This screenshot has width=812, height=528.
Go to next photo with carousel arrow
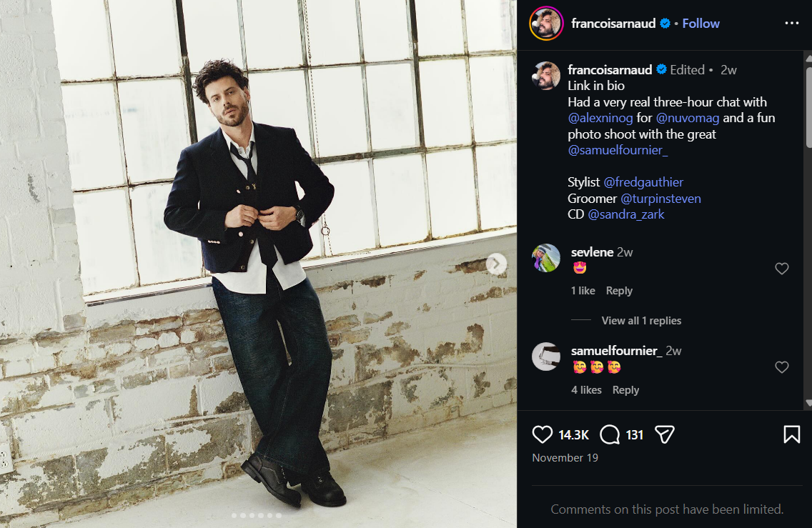tap(496, 264)
